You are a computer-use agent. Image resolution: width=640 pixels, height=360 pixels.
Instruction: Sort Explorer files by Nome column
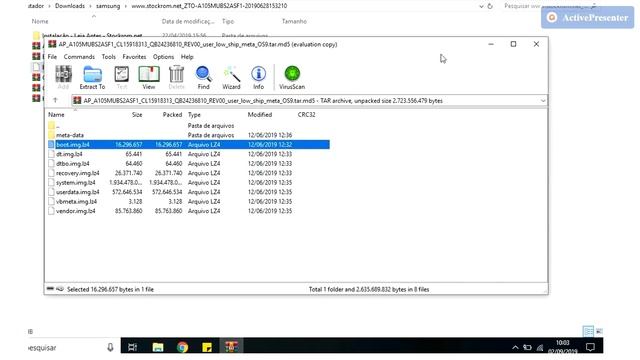coord(40,21)
